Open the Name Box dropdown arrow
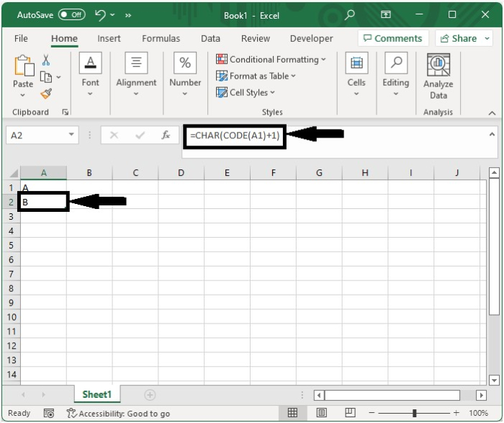504x423 pixels. point(71,135)
